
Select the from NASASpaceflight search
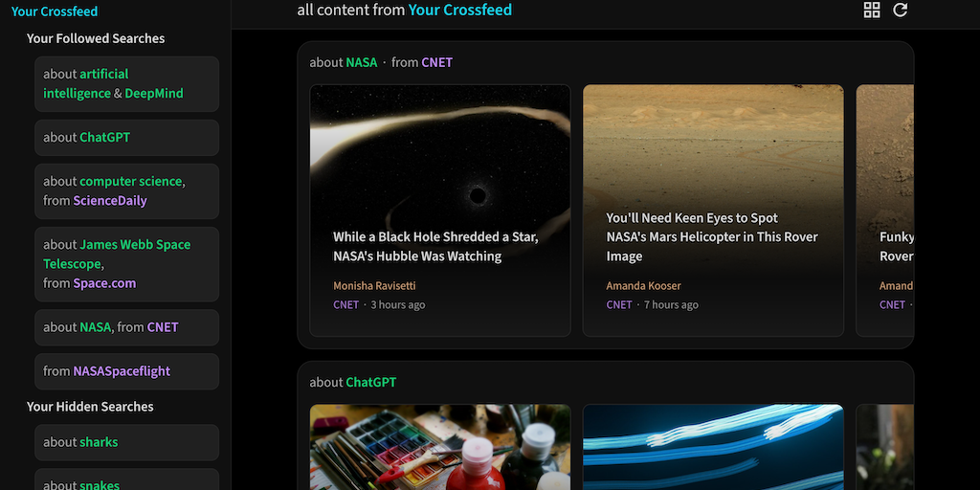127,371
